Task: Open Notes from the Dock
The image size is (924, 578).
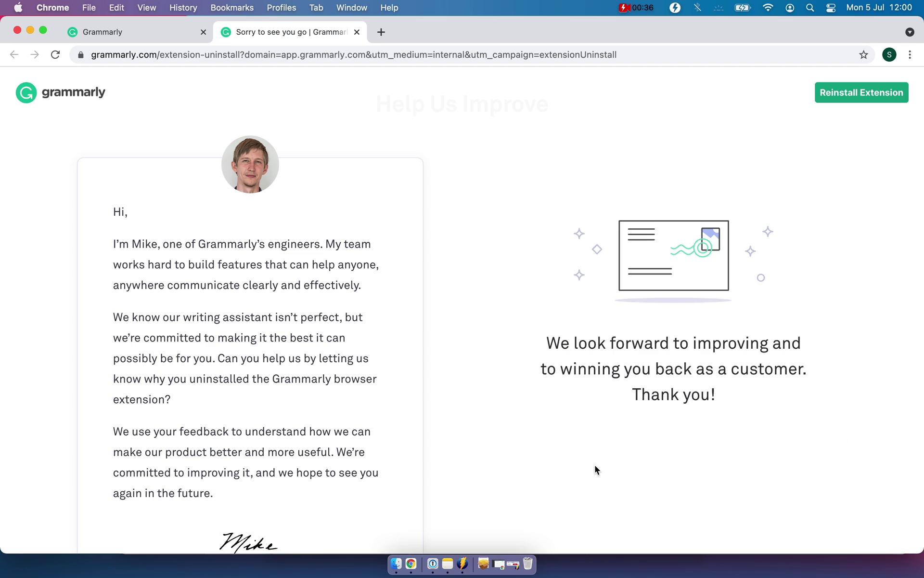Action: (x=448, y=564)
